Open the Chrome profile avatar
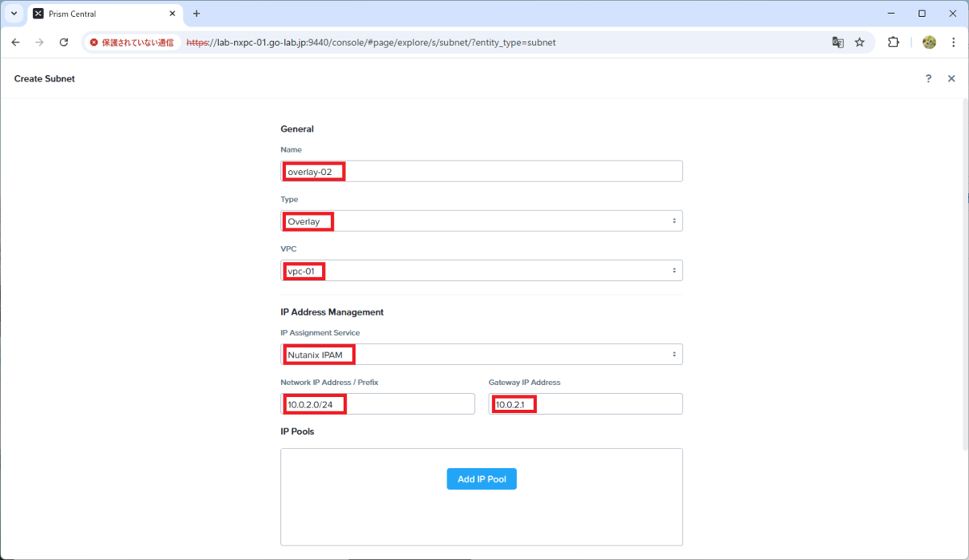969x560 pixels. point(929,42)
